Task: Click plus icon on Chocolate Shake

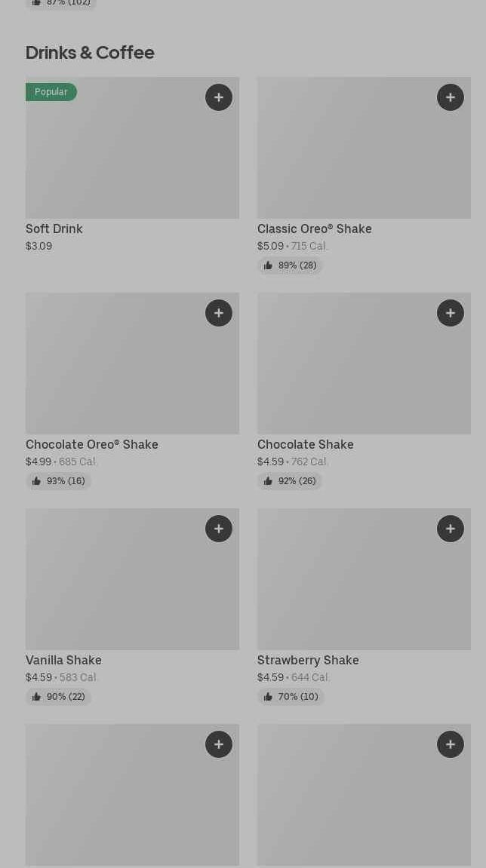Action: (x=451, y=313)
